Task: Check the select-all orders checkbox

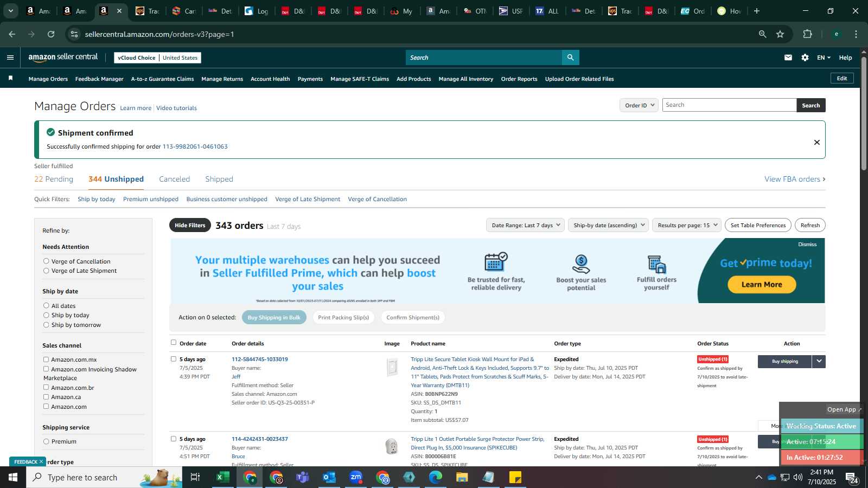Action: (x=174, y=342)
